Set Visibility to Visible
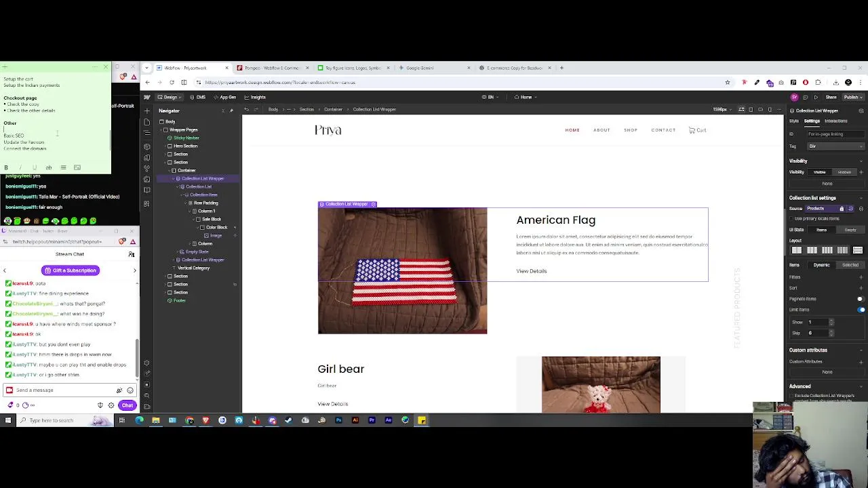Viewport: 868px width, 488px height. coord(820,172)
